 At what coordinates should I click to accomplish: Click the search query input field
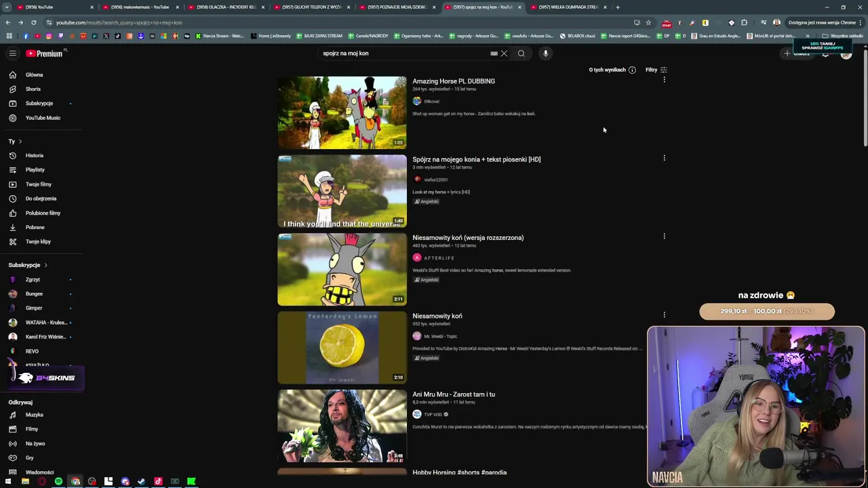point(403,54)
